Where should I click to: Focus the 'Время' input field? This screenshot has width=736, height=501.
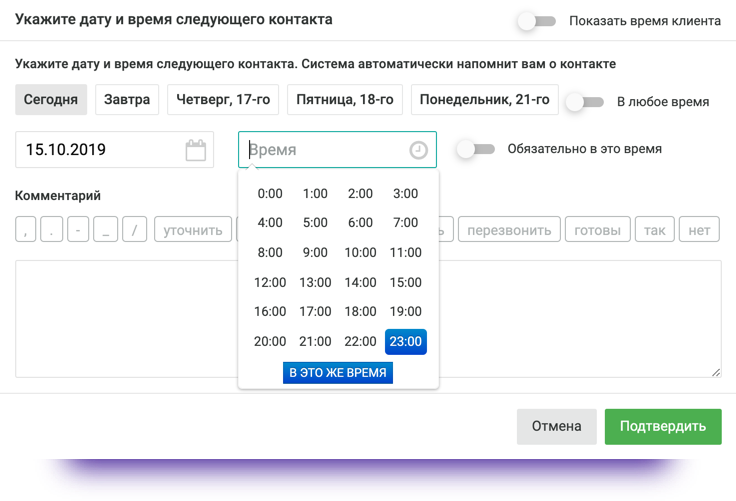click(x=325, y=150)
